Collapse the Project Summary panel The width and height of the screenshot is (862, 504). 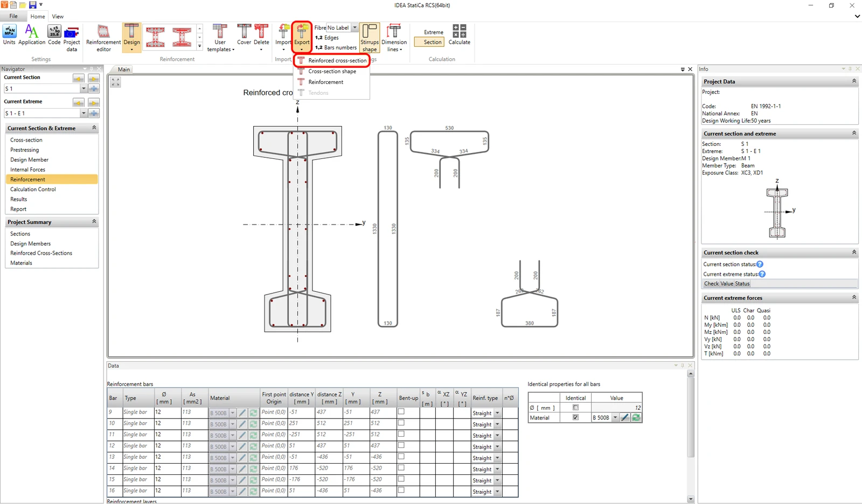(x=94, y=222)
